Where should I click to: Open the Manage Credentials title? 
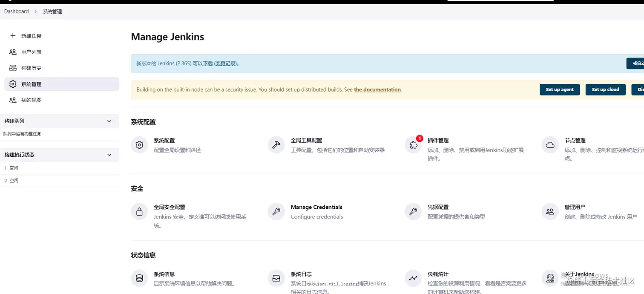(316, 207)
